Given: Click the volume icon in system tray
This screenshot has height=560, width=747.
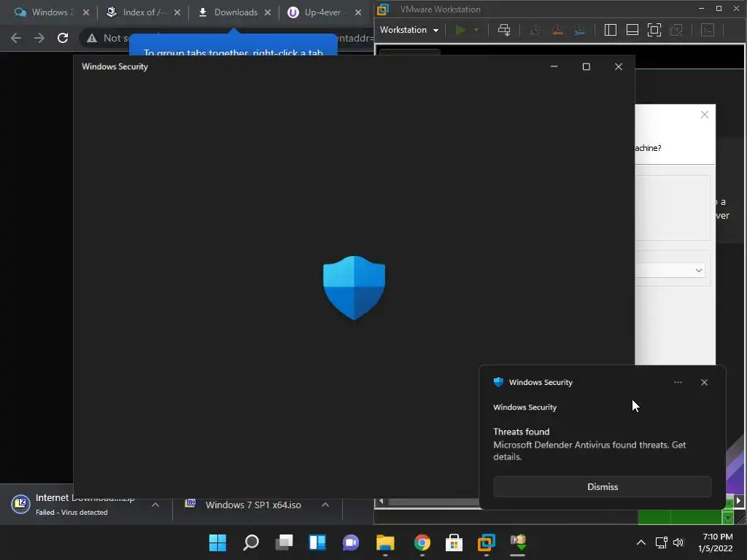Looking at the screenshot, I should pyautogui.click(x=678, y=542).
